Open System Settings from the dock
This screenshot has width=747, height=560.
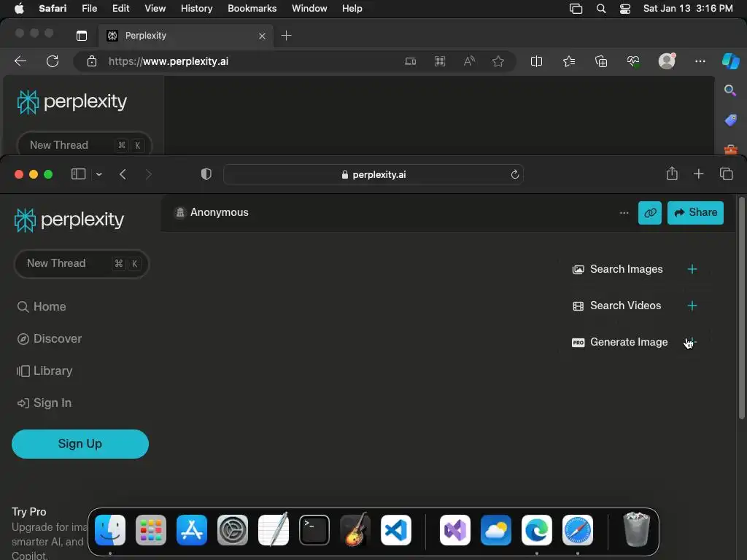point(233,530)
